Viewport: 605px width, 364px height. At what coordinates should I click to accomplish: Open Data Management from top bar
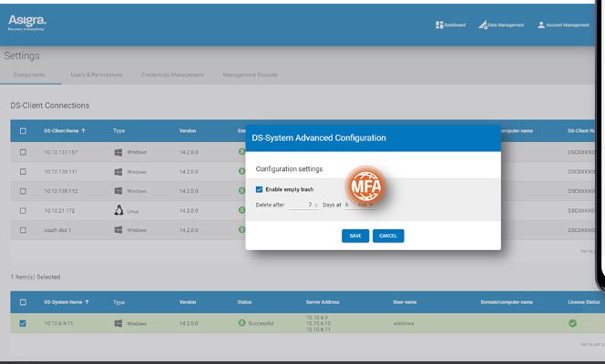(x=501, y=25)
